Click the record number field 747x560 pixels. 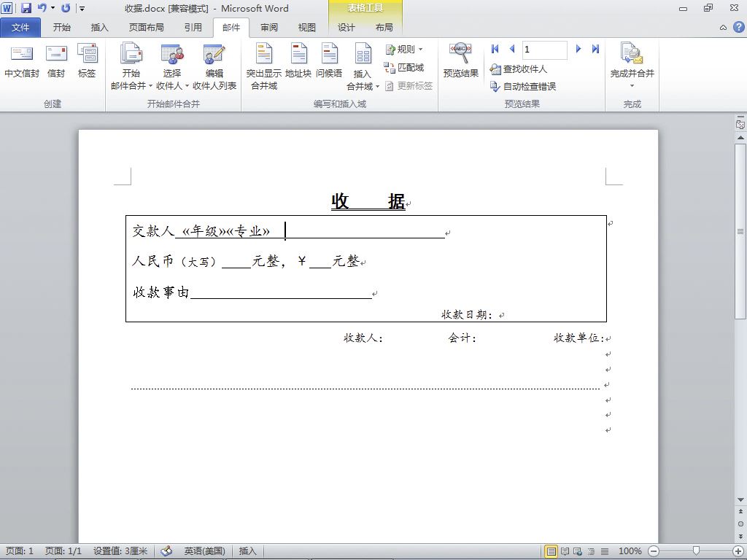coord(544,50)
